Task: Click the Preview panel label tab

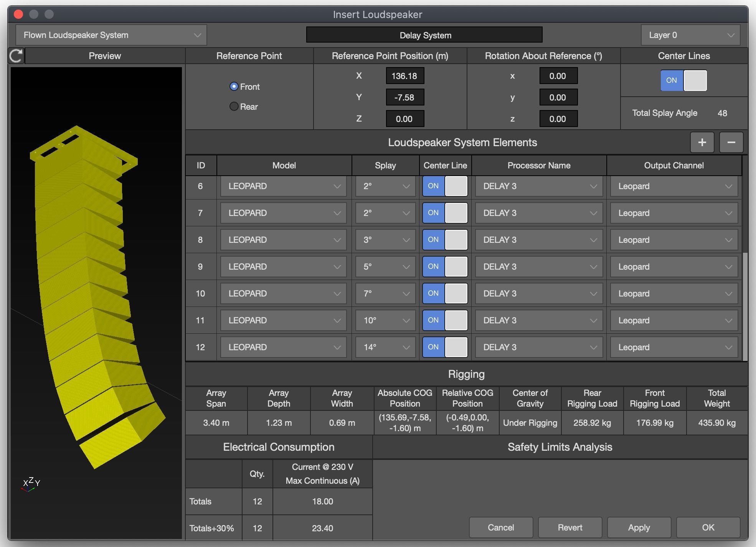Action: tap(105, 56)
